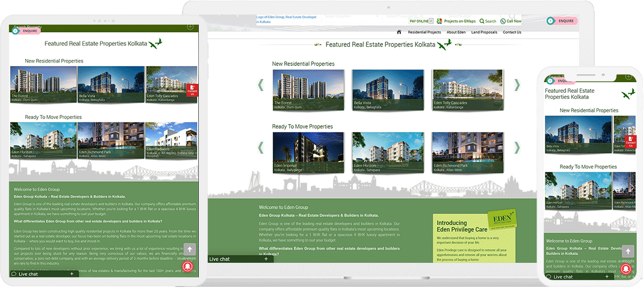The width and height of the screenshot is (644, 288).
Task: Open Eden Horizon property on phone
Action: (578, 191)
